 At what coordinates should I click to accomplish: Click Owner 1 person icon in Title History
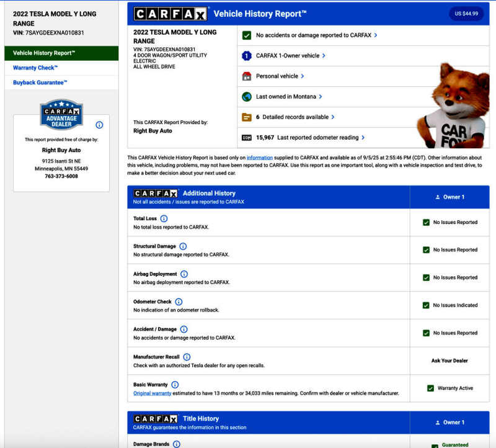(x=438, y=423)
